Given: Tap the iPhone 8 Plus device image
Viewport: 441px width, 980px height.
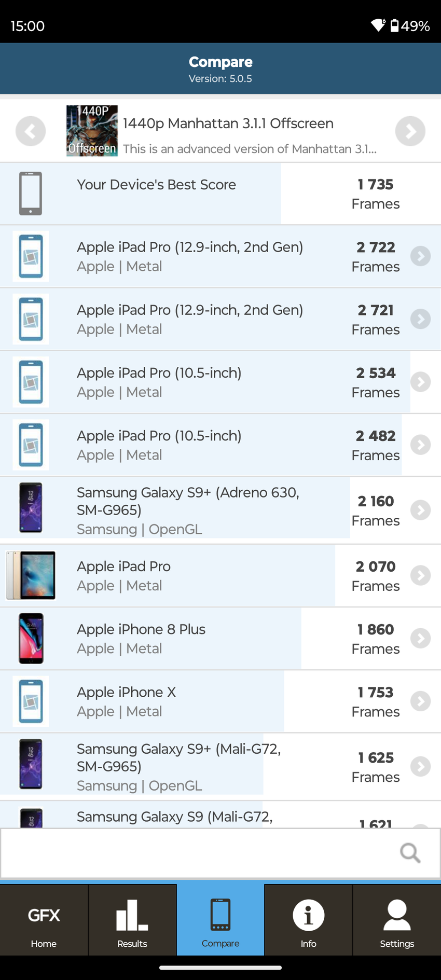Looking at the screenshot, I should tap(31, 639).
